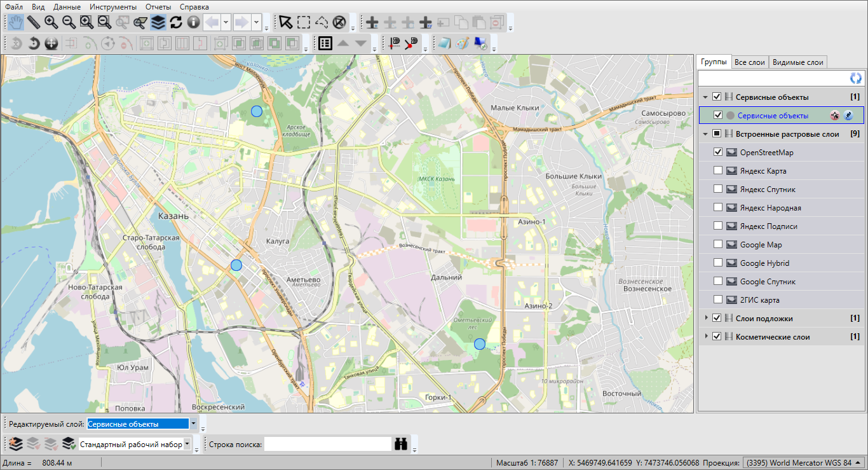This screenshot has width=868, height=470.
Task: Click the refresh map arrows icon
Action: pos(176,22)
